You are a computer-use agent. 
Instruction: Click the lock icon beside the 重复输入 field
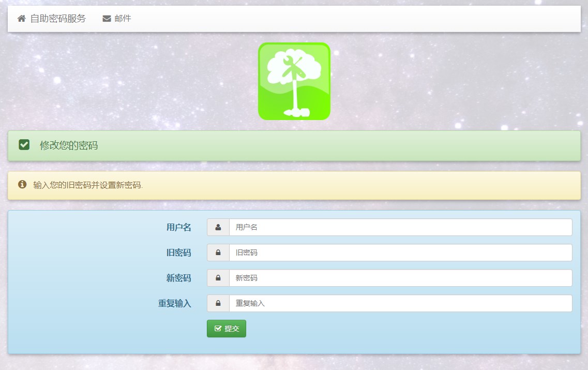218,303
